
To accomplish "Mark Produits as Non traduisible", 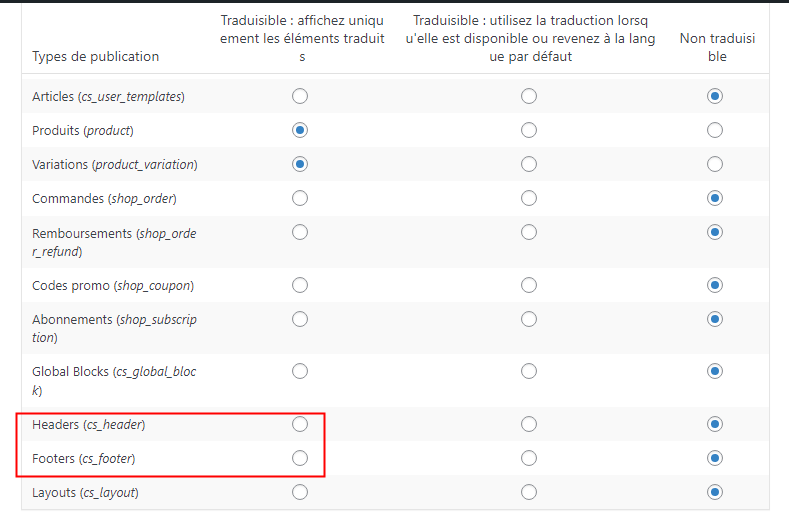I will (715, 130).
